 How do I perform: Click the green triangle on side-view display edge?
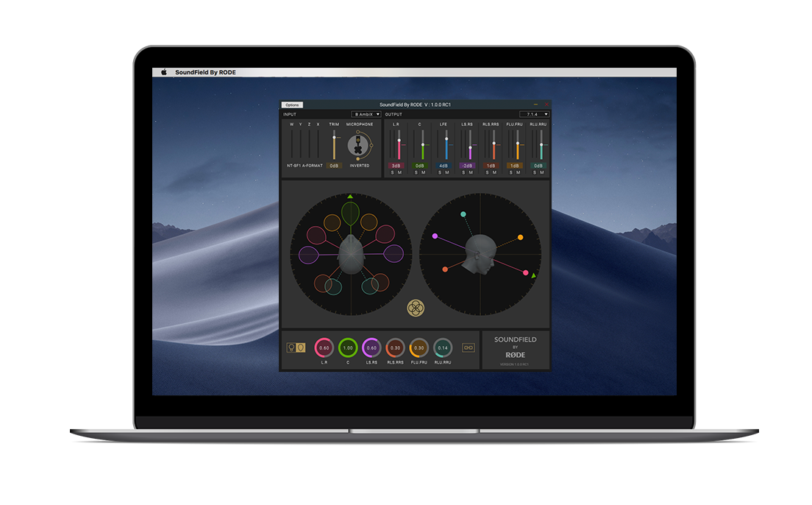533,276
